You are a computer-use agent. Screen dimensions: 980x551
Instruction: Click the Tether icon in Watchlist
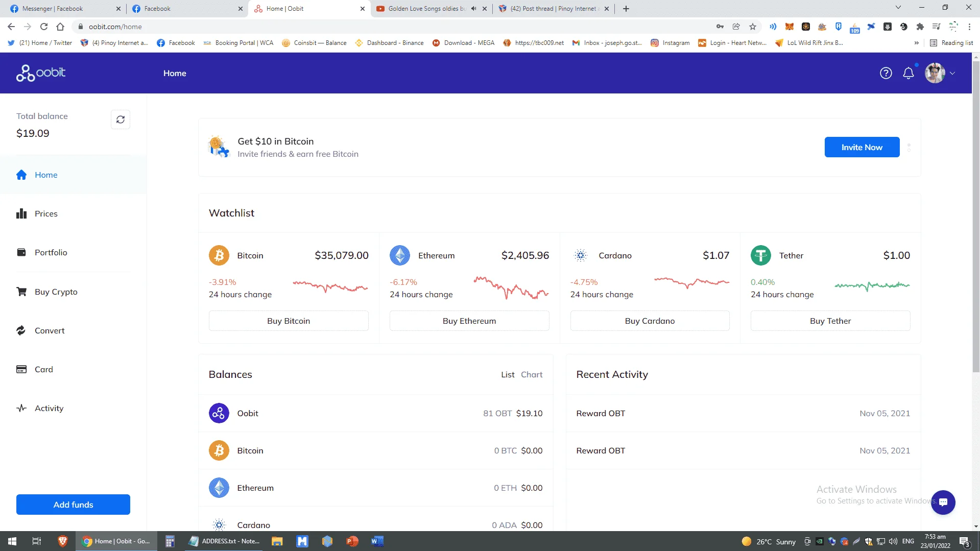tap(761, 255)
